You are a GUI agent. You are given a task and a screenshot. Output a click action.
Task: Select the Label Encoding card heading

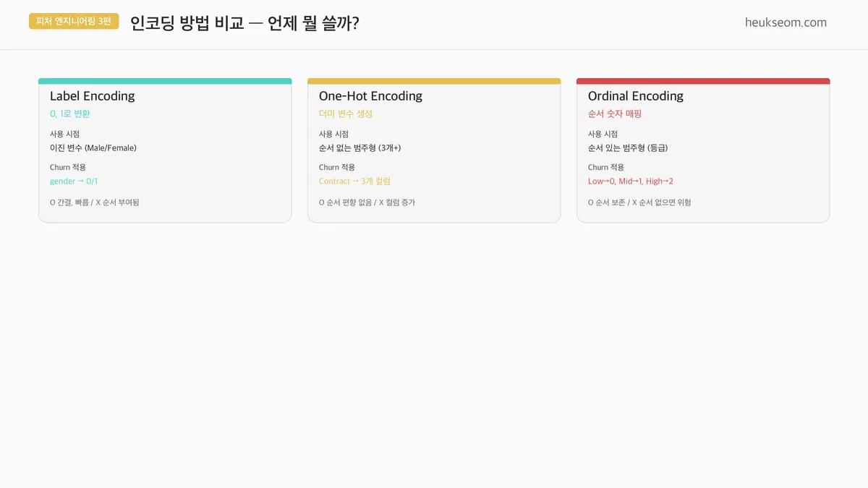click(x=92, y=96)
